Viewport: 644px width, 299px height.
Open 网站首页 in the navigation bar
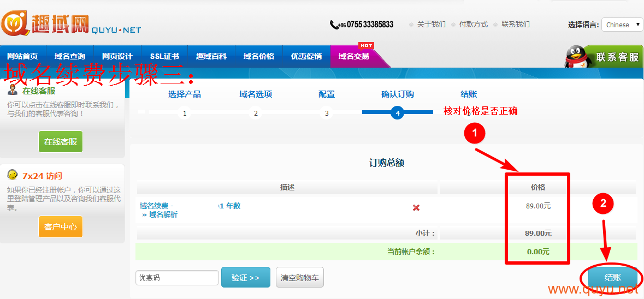tap(23, 56)
